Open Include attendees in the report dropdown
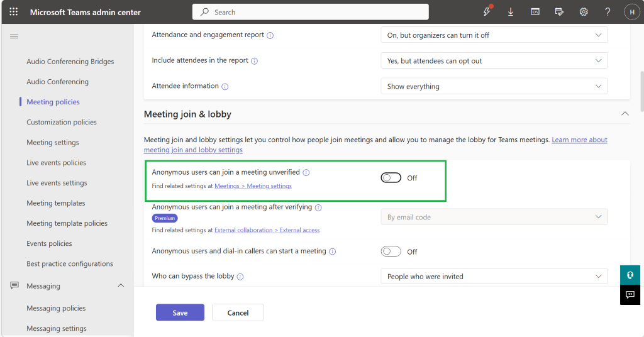This screenshot has height=337, width=644. click(x=494, y=60)
